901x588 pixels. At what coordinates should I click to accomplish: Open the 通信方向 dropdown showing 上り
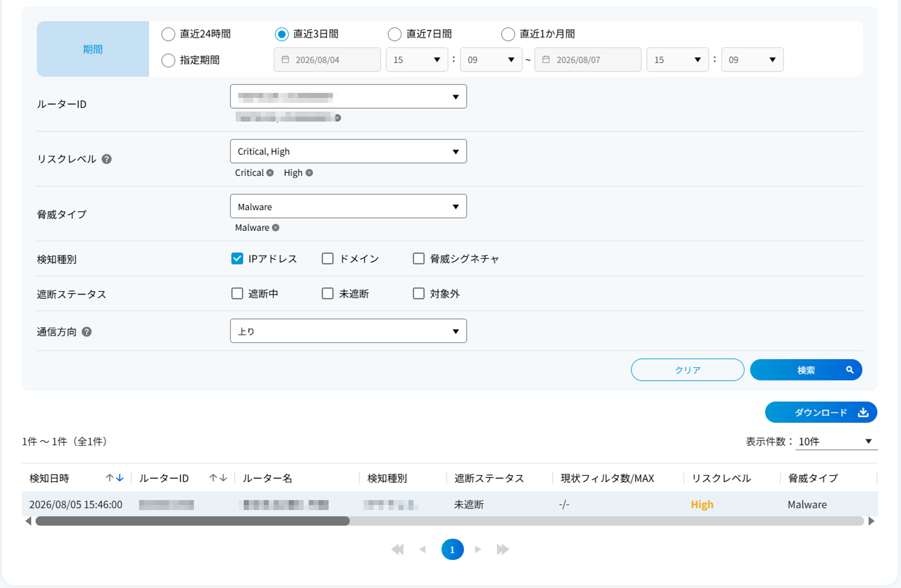pyautogui.click(x=349, y=331)
